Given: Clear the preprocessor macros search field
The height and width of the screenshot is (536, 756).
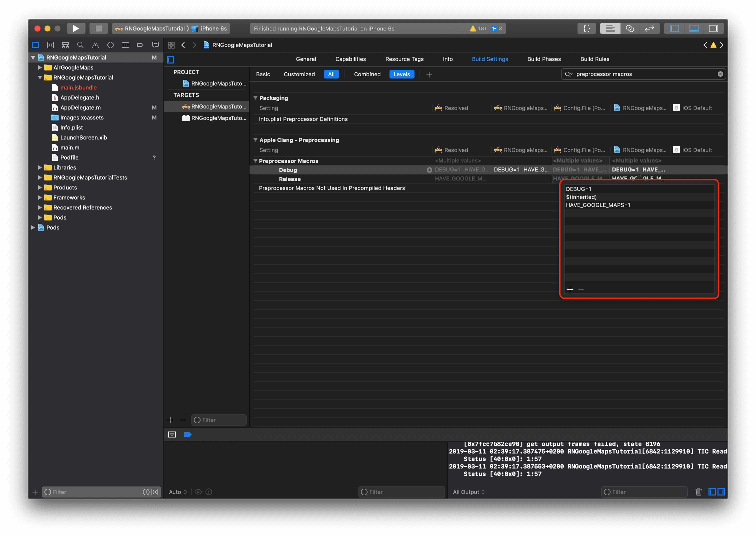Looking at the screenshot, I should pyautogui.click(x=720, y=74).
